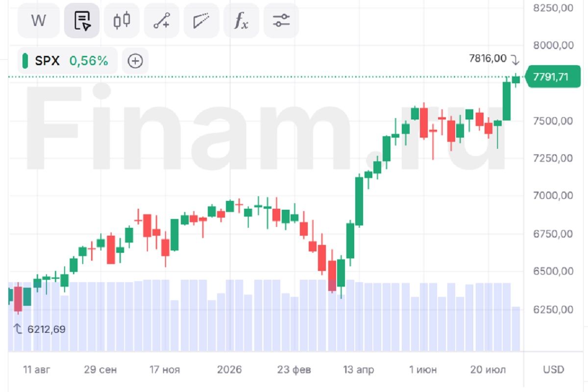Click the 7816,00 high marker
Viewport: 588px width, 392px height.
pos(488,59)
